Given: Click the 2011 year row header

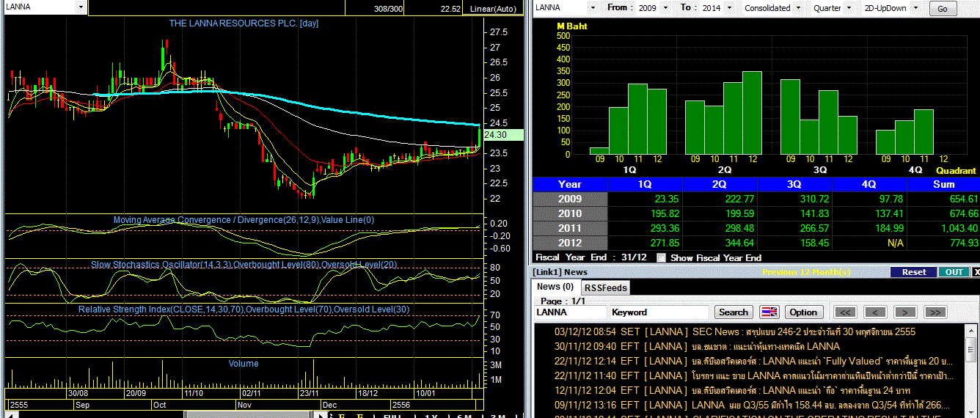Looking at the screenshot, I should click(570, 228).
